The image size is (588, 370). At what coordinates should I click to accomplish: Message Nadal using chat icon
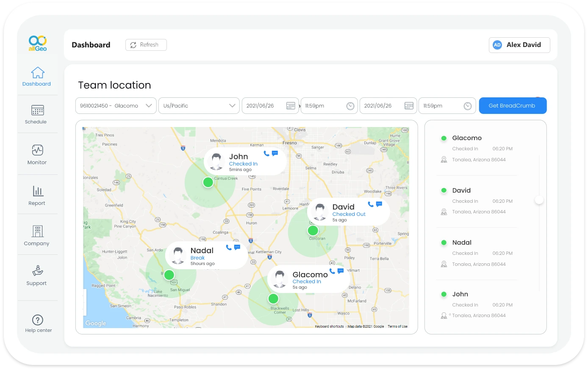coord(237,247)
